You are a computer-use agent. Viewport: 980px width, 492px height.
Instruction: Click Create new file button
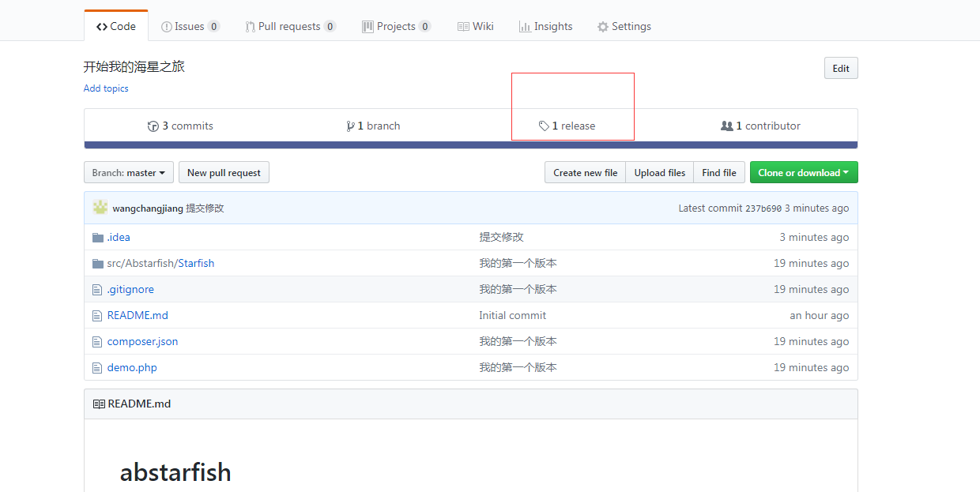point(585,172)
